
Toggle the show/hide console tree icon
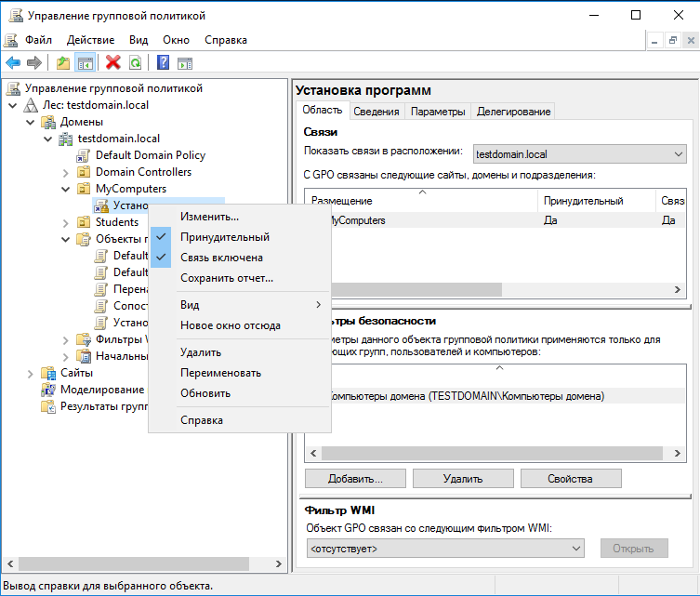[86, 62]
